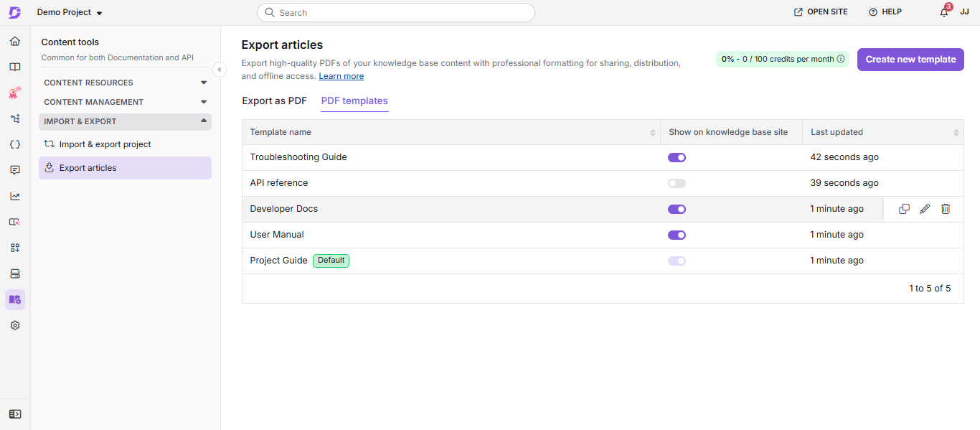Click the green Default badge
This screenshot has height=430, width=980.
point(331,261)
